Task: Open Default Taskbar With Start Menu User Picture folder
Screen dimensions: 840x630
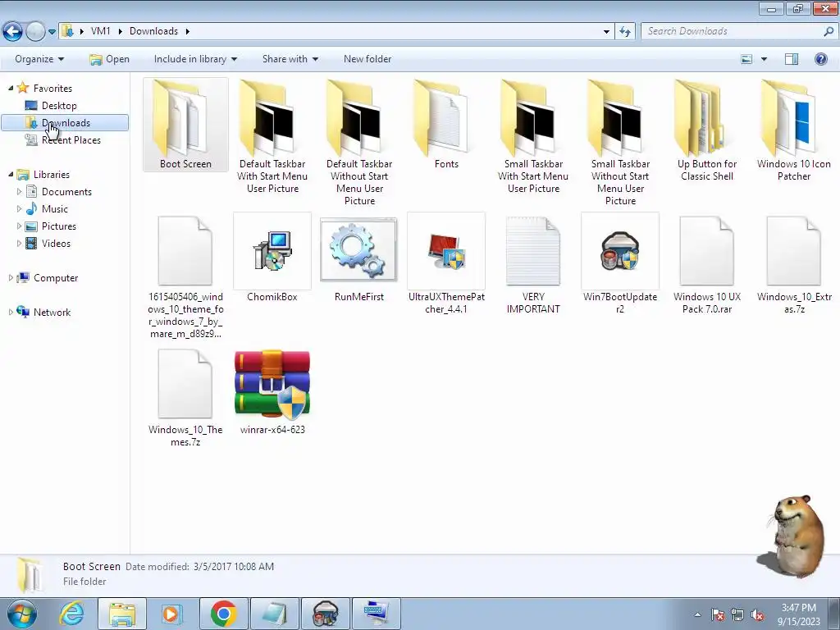Action: click(x=272, y=137)
